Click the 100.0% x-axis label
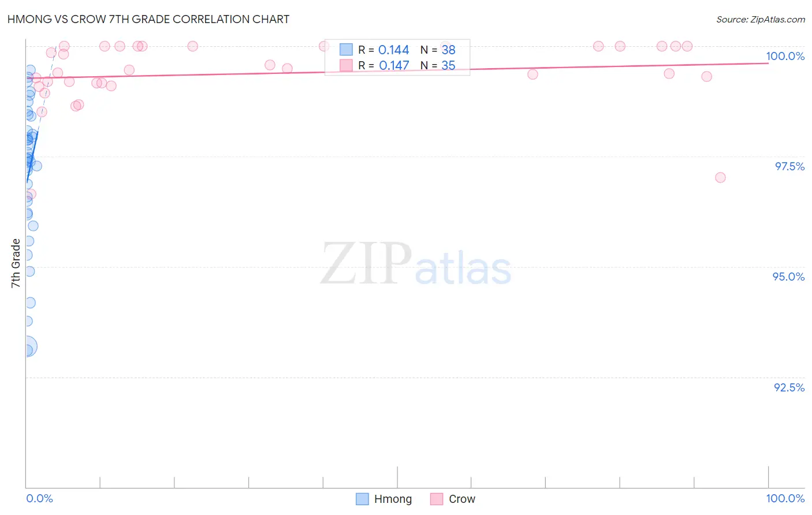Screen dimensions: 812x515 tap(785, 498)
